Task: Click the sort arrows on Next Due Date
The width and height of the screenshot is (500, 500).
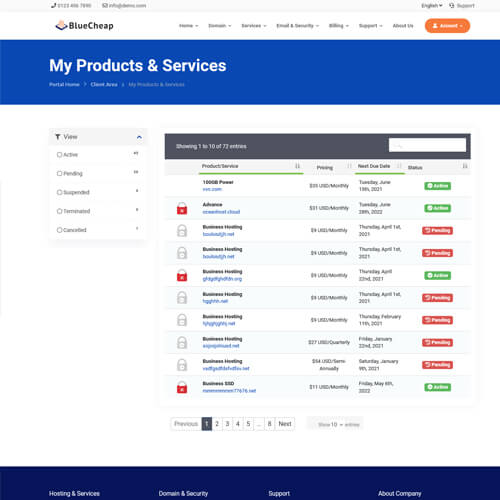Action: coord(399,166)
